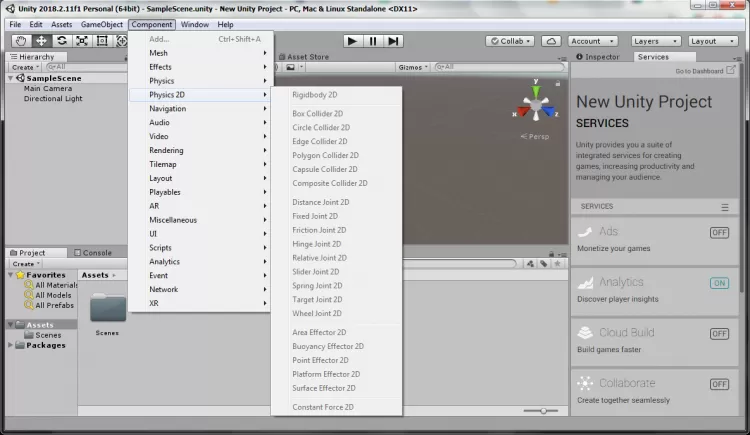The height and width of the screenshot is (435, 750).
Task: Select Rigidbody 2D from submenu
Action: [x=314, y=95]
